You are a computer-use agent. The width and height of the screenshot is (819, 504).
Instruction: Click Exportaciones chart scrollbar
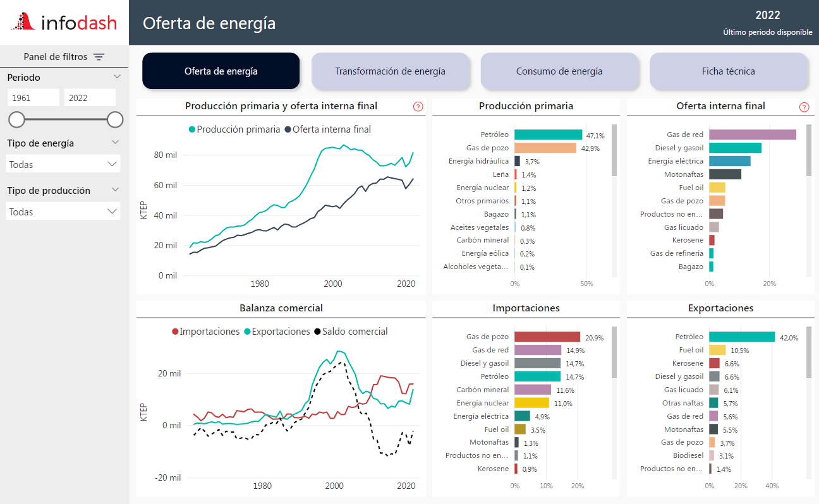click(x=809, y=352)
